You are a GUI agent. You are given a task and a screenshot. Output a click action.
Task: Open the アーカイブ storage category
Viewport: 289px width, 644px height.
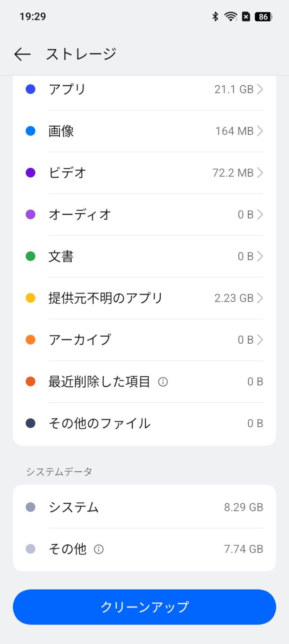[x=144, y=340]
